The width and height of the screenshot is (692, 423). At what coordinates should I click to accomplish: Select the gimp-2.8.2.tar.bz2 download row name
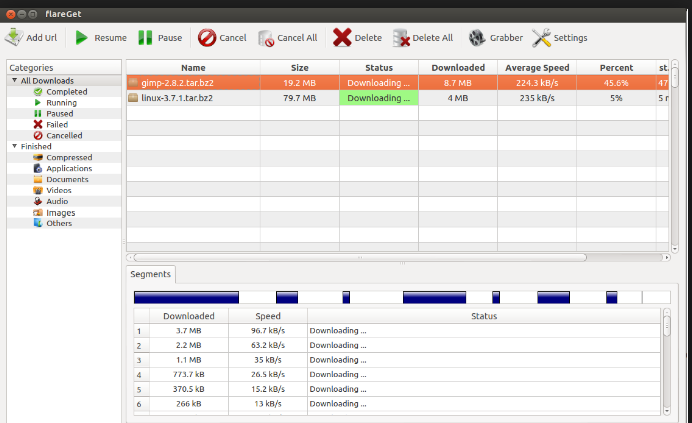pos(177,83)
